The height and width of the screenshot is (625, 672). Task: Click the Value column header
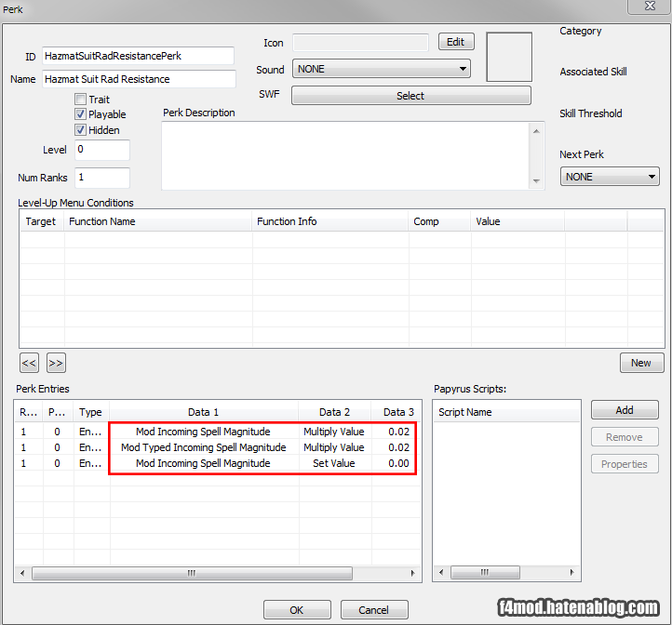tap(517, 221)
